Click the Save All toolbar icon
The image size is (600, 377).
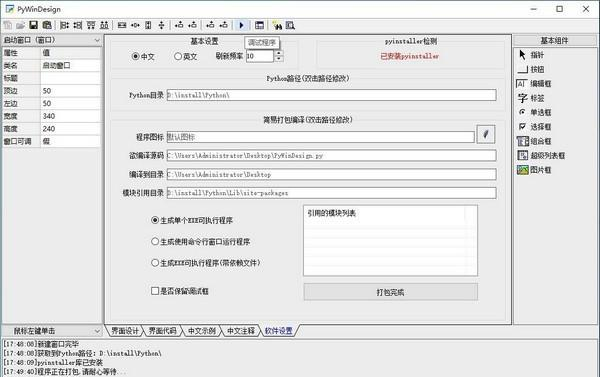[47, 25]
